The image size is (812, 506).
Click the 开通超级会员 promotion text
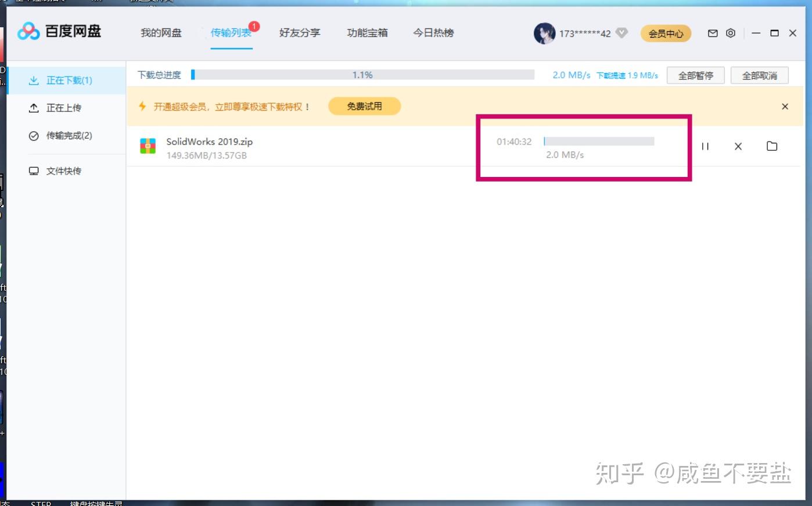click(x=232, y=107)
